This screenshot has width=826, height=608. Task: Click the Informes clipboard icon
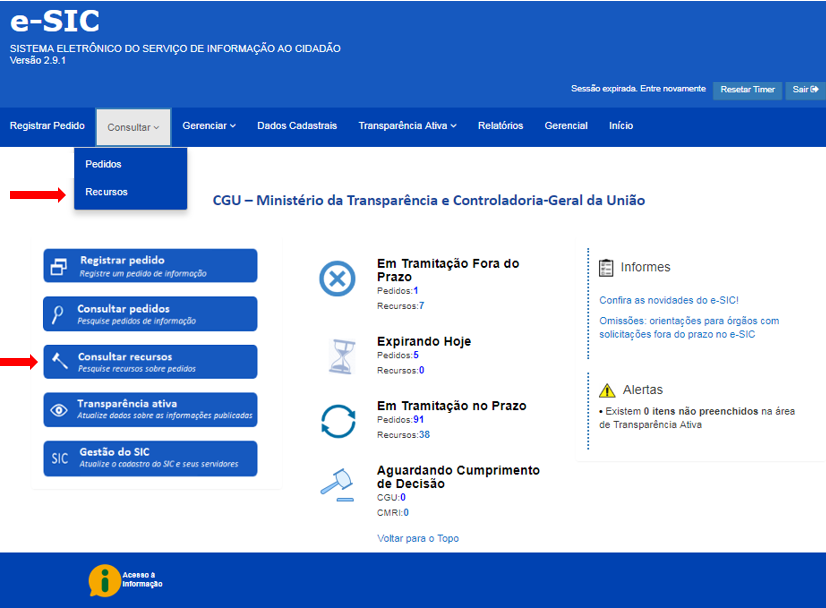(x=606, y=267)
